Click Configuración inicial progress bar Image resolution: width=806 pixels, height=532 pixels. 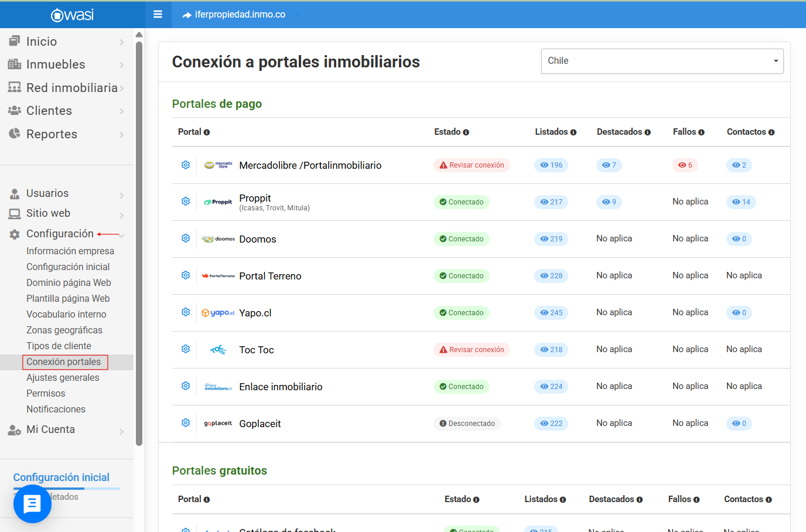pos(66,488)
